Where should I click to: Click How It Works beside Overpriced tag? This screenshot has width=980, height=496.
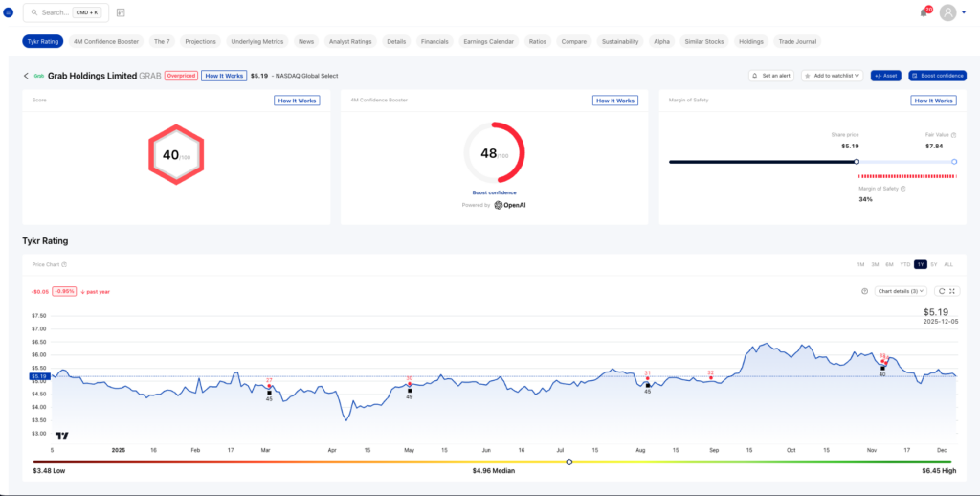click(224, 76)
